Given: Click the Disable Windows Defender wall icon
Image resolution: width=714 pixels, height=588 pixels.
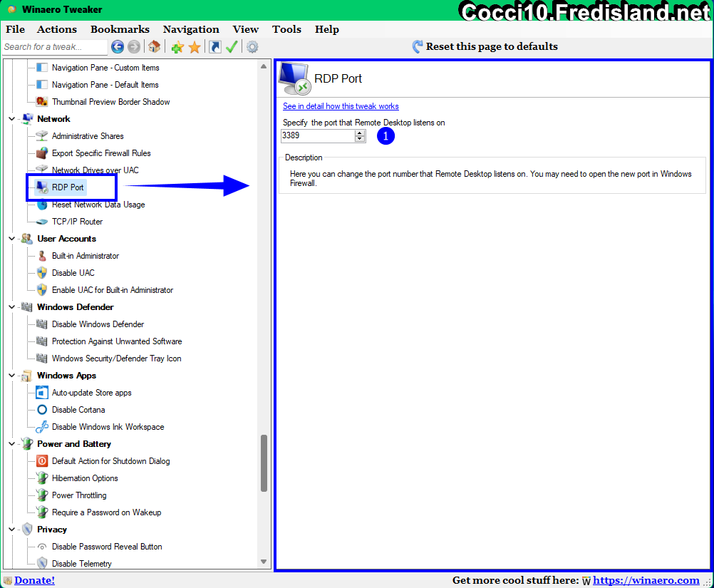Looking at the screenshot, I should [42, 324].
